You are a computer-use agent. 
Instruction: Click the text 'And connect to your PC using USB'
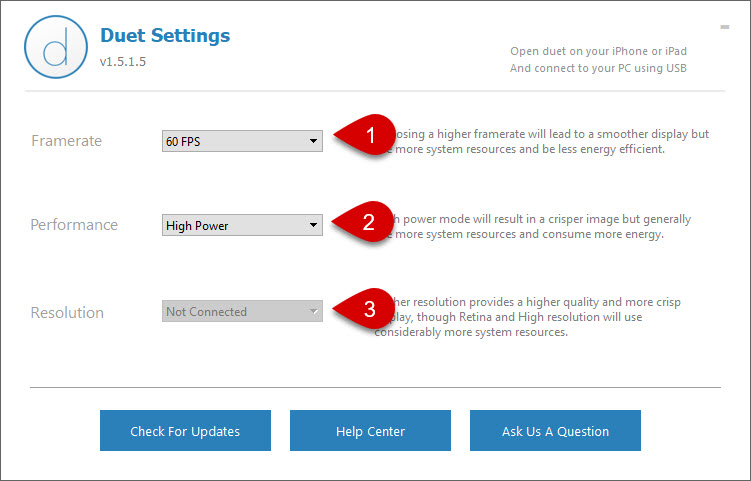coord(598,68)
